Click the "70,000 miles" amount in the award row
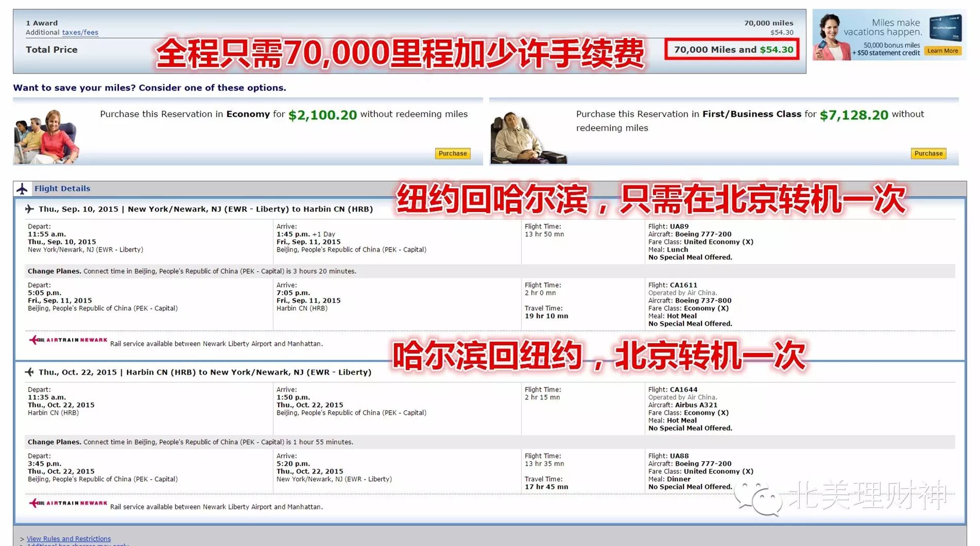This screenshot has height=546, width=980. click(768, 23)
